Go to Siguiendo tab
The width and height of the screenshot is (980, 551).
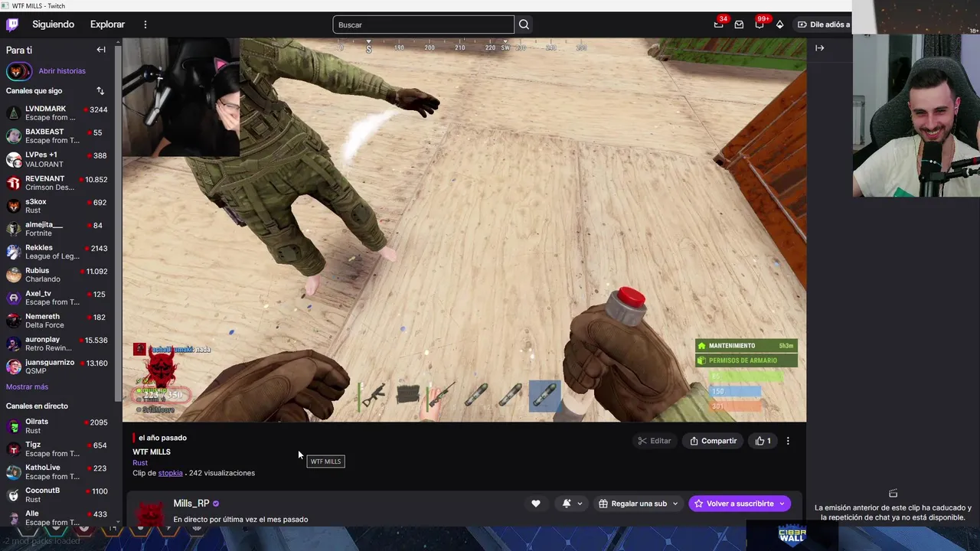(x=53, y=24)
